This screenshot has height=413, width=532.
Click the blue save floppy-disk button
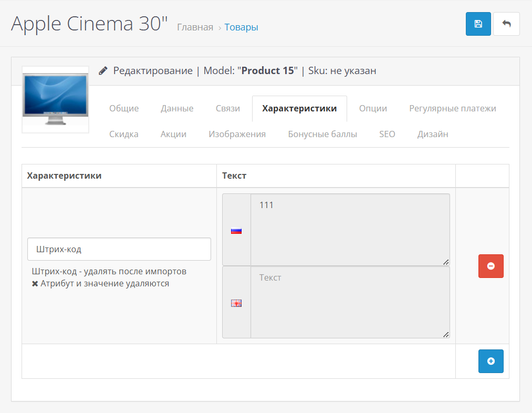478,24
